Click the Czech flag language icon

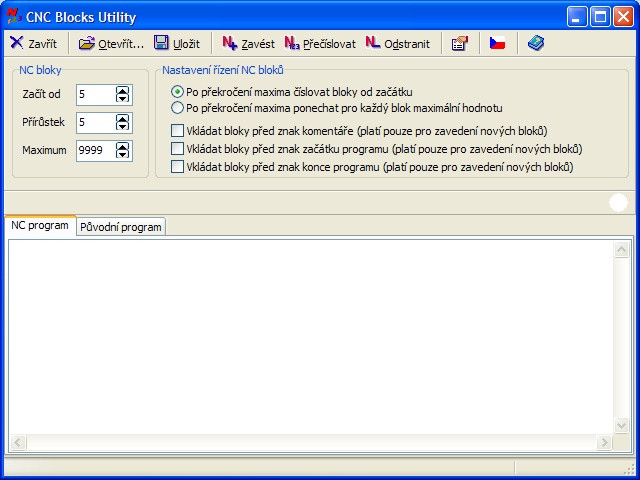[x=497, y=43]
